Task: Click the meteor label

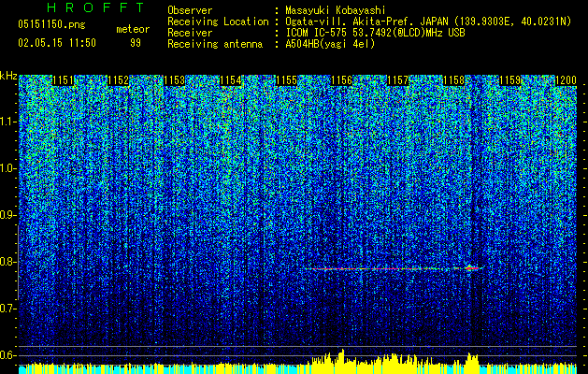Action: pyautogui.click(x=133, y=29)
